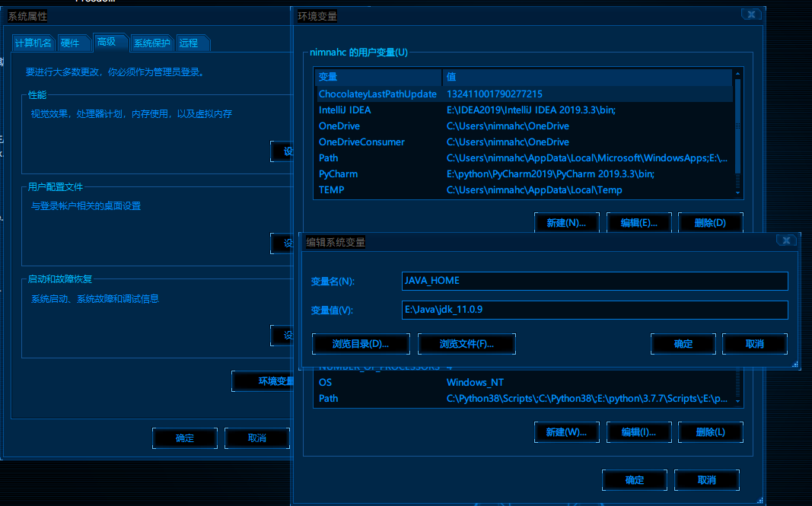Click 取消 in 编辑系统变量 dialog
This screenshot has height=506, width=812.
[755, 344]
